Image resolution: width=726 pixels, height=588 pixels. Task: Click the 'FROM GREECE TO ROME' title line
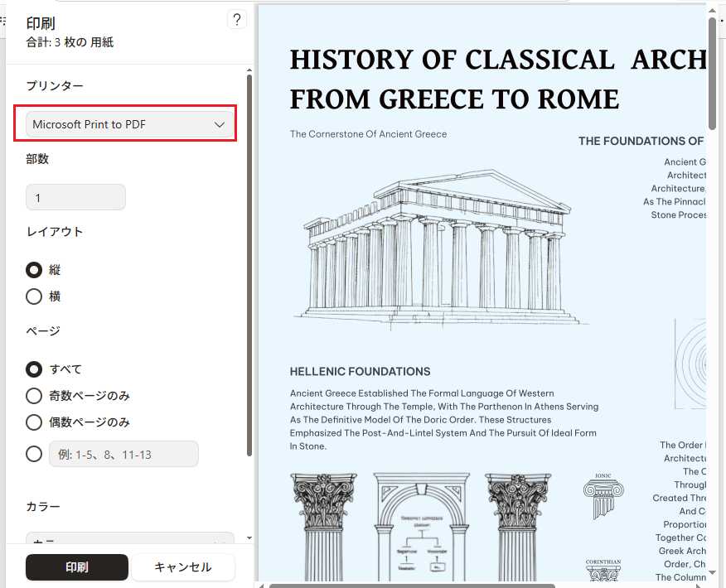[454, 99]
